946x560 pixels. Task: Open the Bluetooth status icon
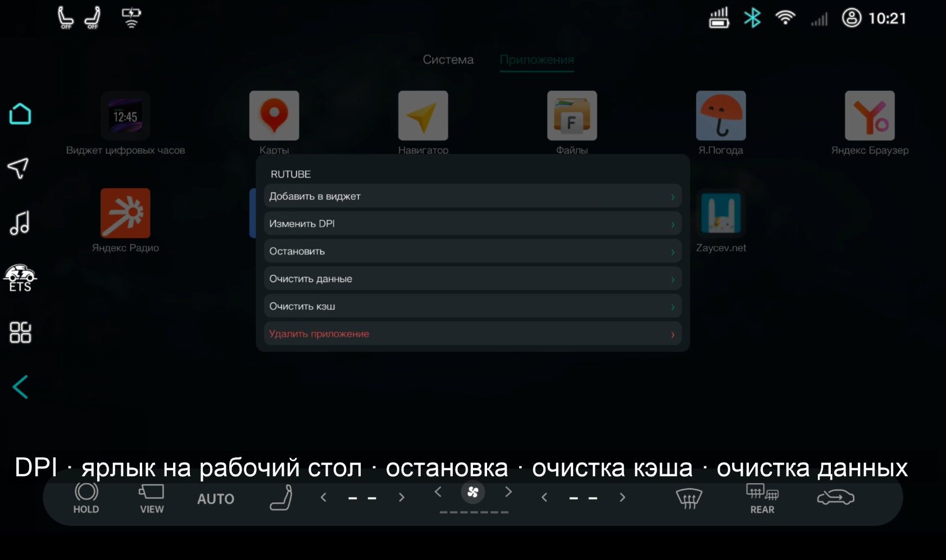click(x=752, y=18)
